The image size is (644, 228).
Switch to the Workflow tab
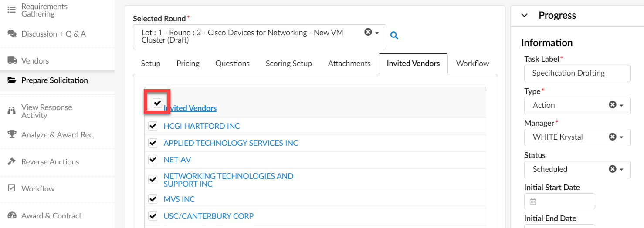(473, 63)
